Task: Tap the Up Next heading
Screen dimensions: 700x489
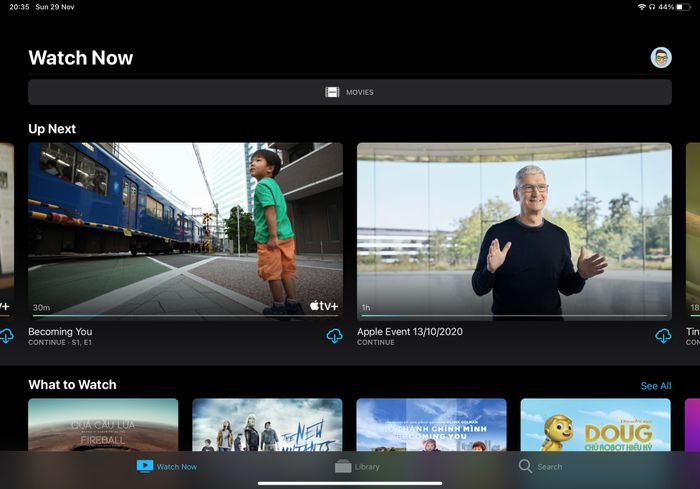Action: [x=52, y=129]
